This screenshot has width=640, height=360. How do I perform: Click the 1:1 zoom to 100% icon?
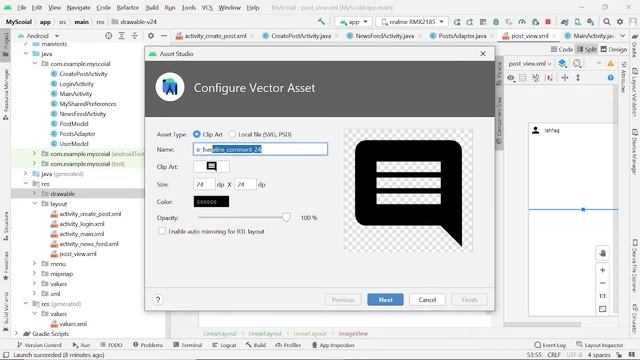point(602,296)
